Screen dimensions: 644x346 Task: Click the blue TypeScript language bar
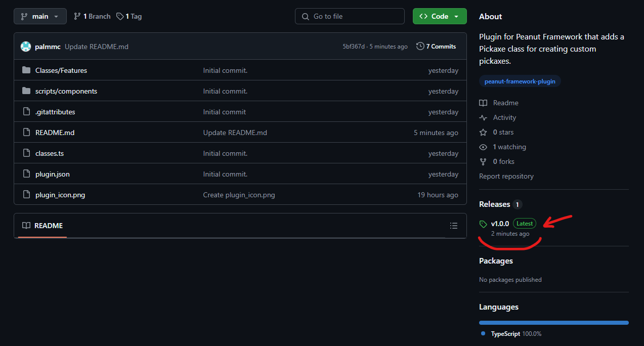coord(554,322)
